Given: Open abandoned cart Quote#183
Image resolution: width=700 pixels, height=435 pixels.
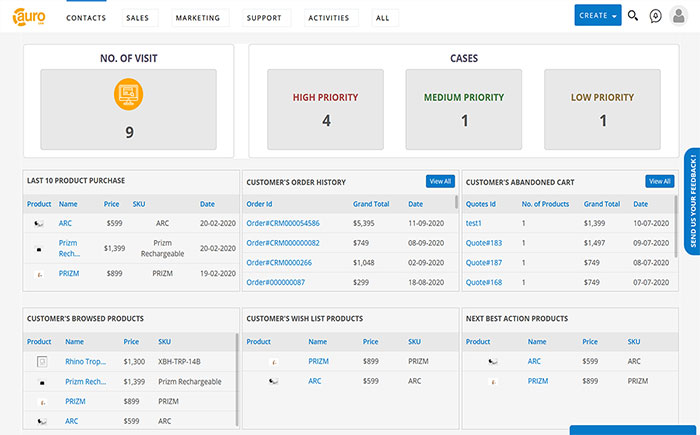Looking at the screenshot, I should (x=484, y=243).
